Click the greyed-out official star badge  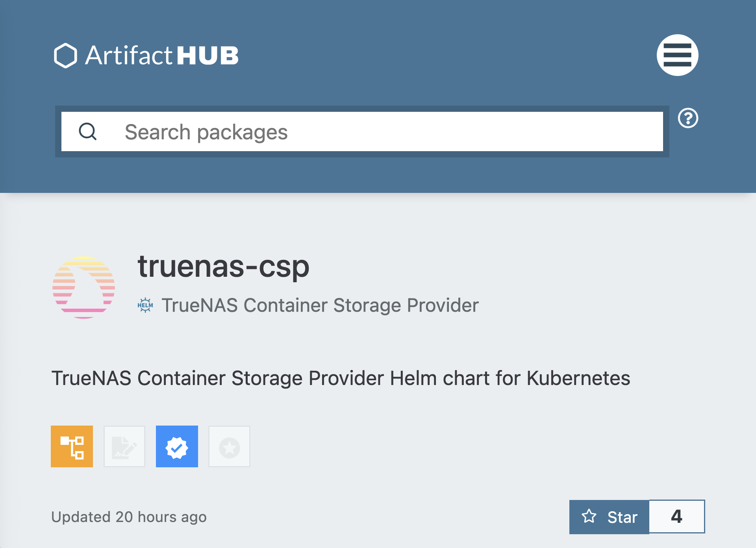(x=229, y=446)
